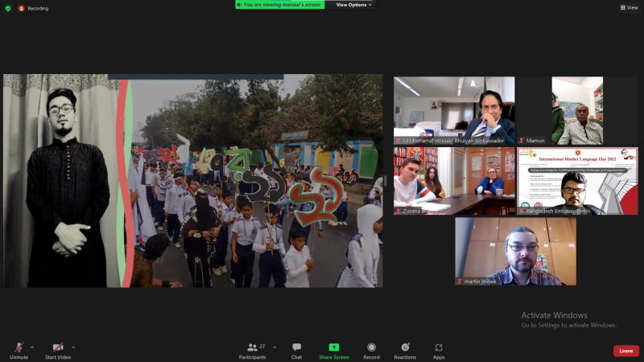Open the Participants panel

pyautogui.click(x=254, y=349)
